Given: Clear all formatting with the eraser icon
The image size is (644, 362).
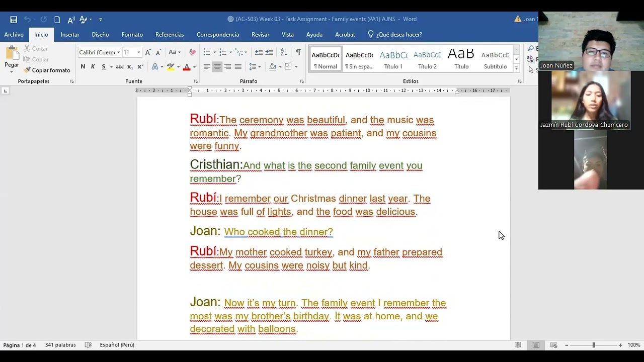Looking at the screenshot, I should pyautogui.click(x=192, y=52).
